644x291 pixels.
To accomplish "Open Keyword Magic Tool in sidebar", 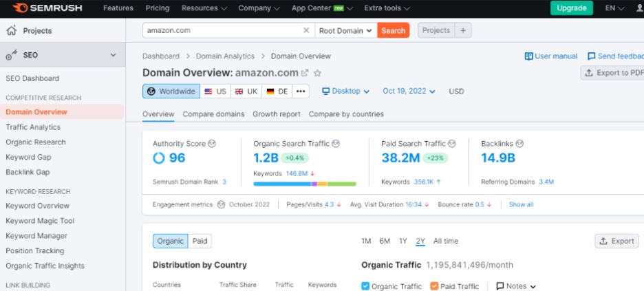I will (40, 221).
